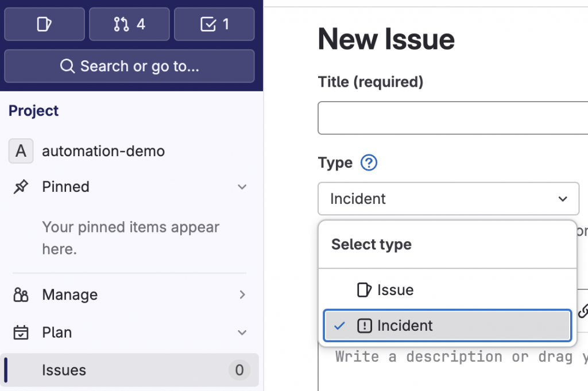Collapse the Pinned section chevron
Image resolution: width=588 pixels, height=391 pixels.
coord(242,187)
